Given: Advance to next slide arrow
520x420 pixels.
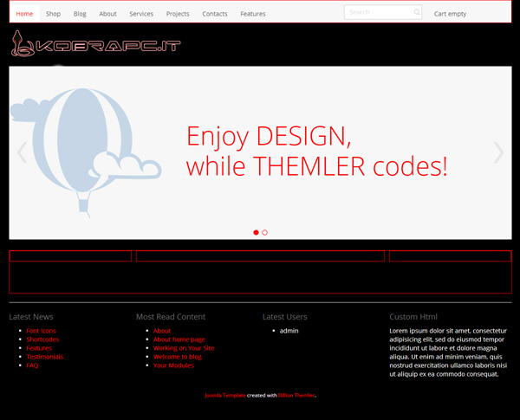Looking at the screenshot, I should (498, 152).
